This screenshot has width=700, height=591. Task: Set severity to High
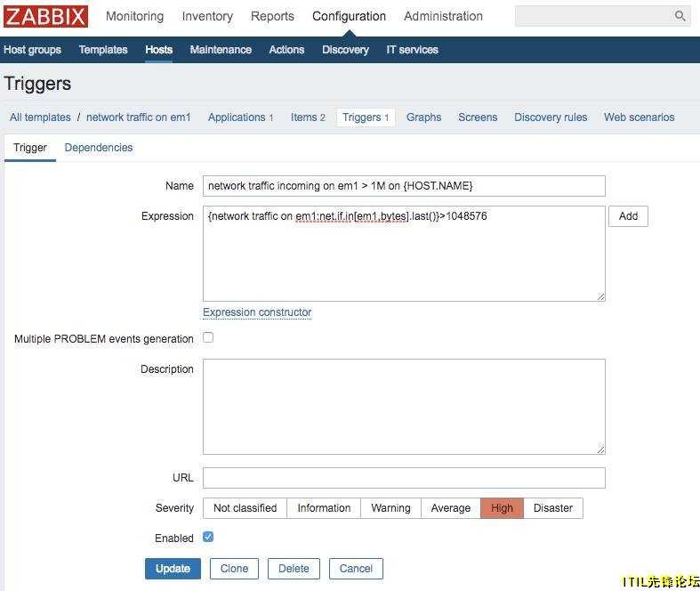click(x=502, y=508)
